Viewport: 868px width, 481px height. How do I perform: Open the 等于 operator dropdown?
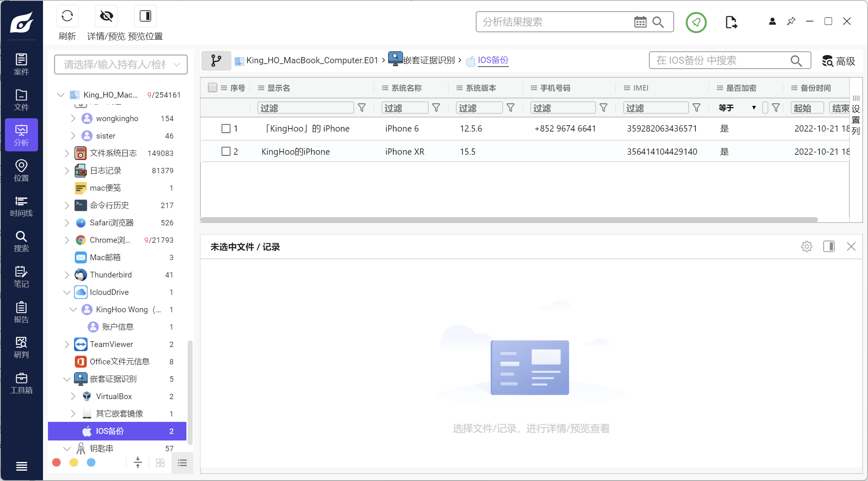(737, 108)
